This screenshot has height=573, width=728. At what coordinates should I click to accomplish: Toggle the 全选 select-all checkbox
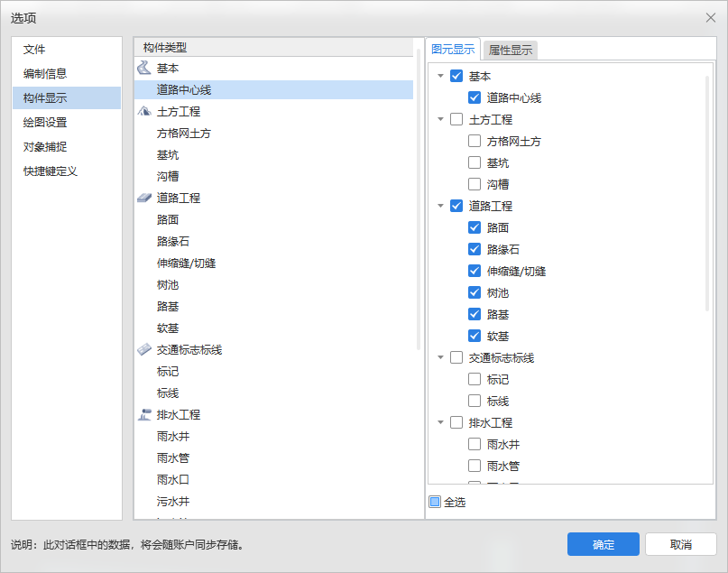pyautogui.click(x=435, y=502)
